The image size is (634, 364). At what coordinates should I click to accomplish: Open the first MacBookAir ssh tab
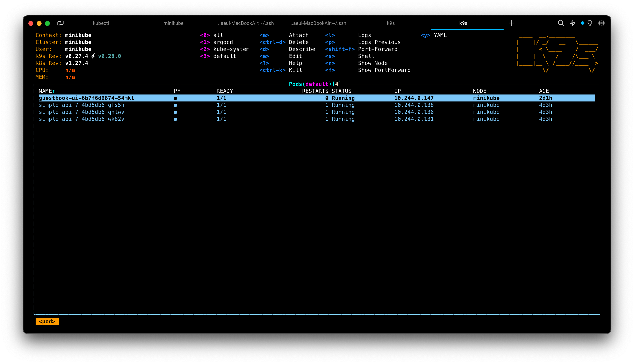(x=246, y=23)
